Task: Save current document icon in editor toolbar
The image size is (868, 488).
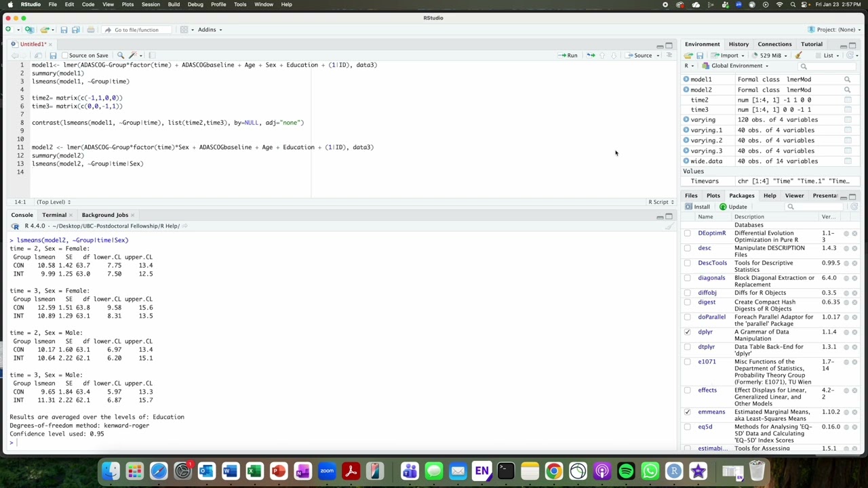Action: (53, 56)
